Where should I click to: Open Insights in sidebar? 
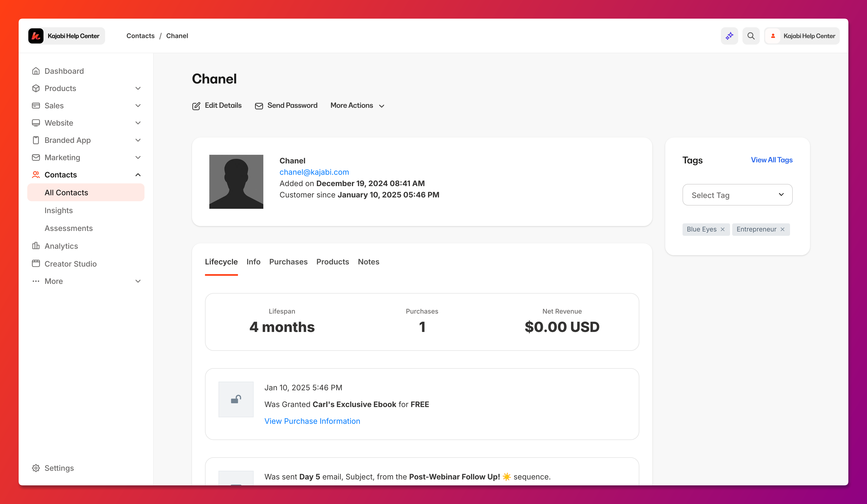pos(59,210)
